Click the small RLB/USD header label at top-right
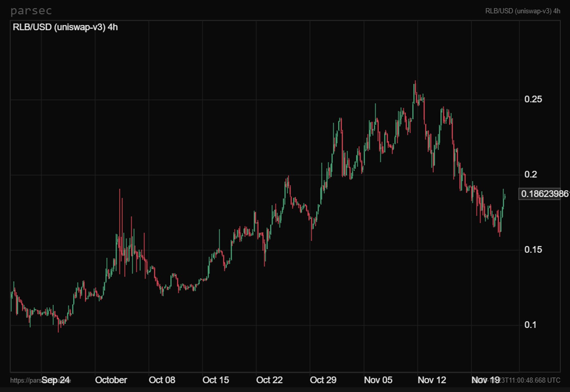This screenshot has width=570, height=392. pyautogui.click(x=523, y=11)
